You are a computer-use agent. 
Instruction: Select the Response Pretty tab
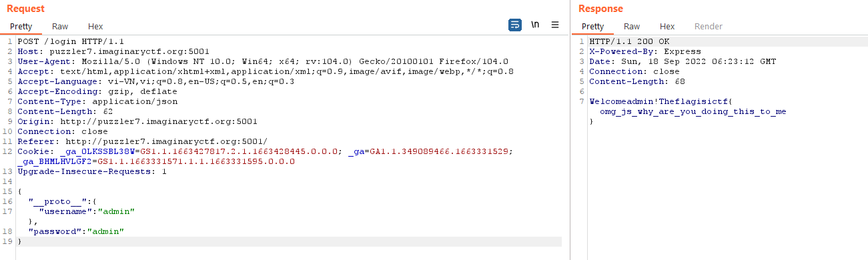(x=592, y=27)
